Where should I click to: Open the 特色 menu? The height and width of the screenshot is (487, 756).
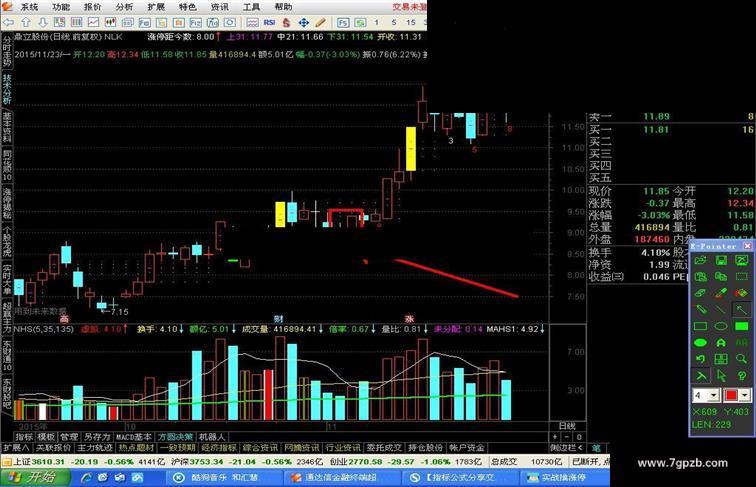pos(188,7)
